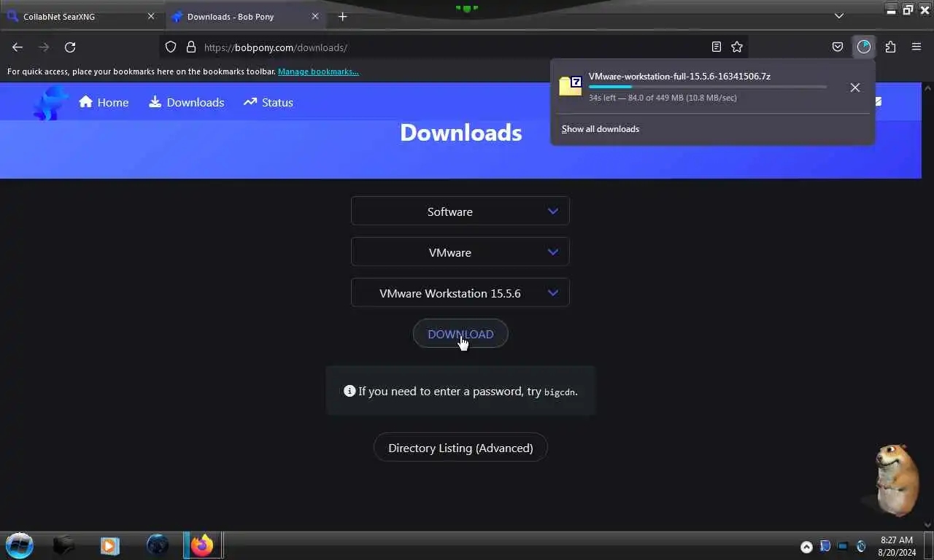The width and height of the screenshot is (934, 560).
Task: Open the Status navigation item
Action: (268, 102)
